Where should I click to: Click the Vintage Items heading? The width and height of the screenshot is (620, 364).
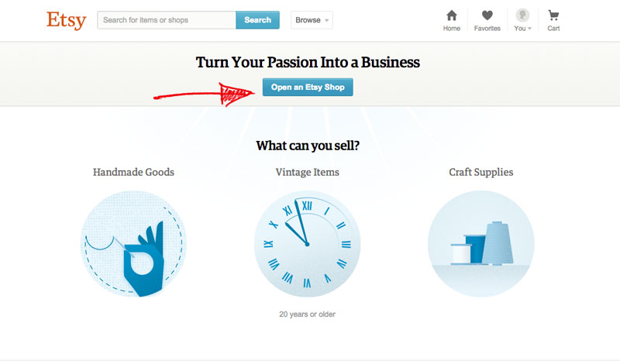tap(307, 172)
